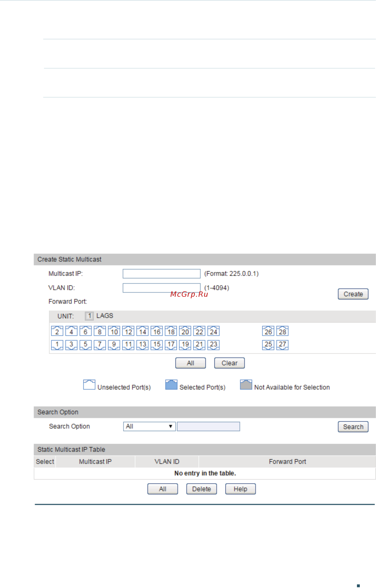Select forward port 8
This screenshot has height=588, width=376.
pyautogui.click(x=100, y=331)
